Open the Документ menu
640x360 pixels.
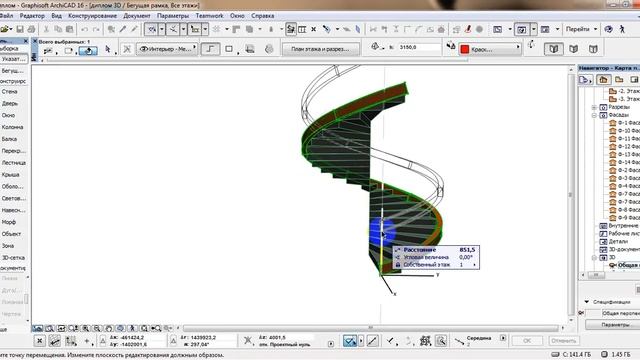pyautogui.click(x=137, y=16)
